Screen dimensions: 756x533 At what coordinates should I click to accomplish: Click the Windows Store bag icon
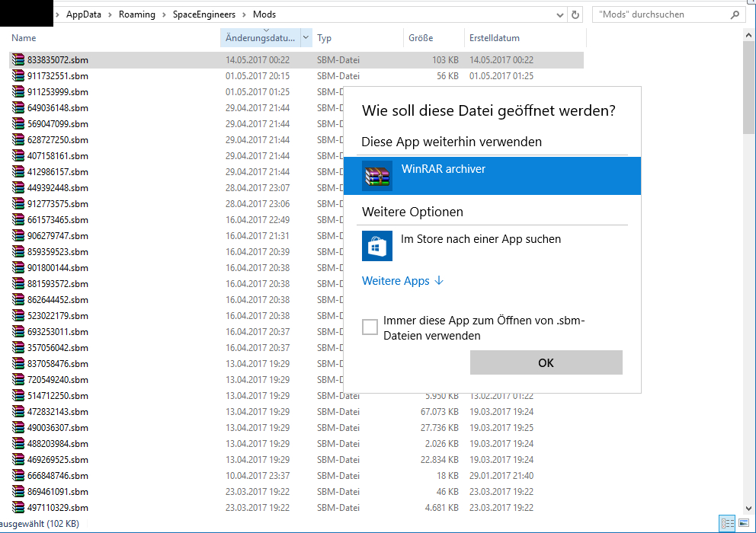click(377, 246)
